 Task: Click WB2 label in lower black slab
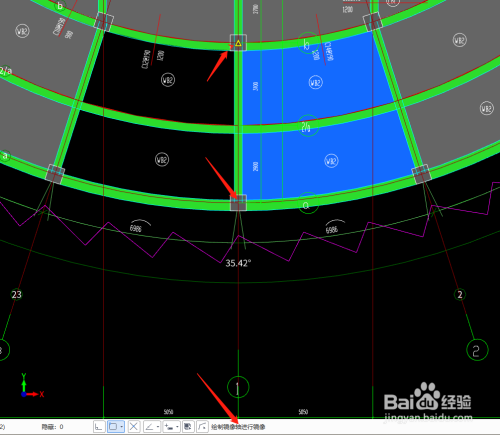[x=162, y=160]
